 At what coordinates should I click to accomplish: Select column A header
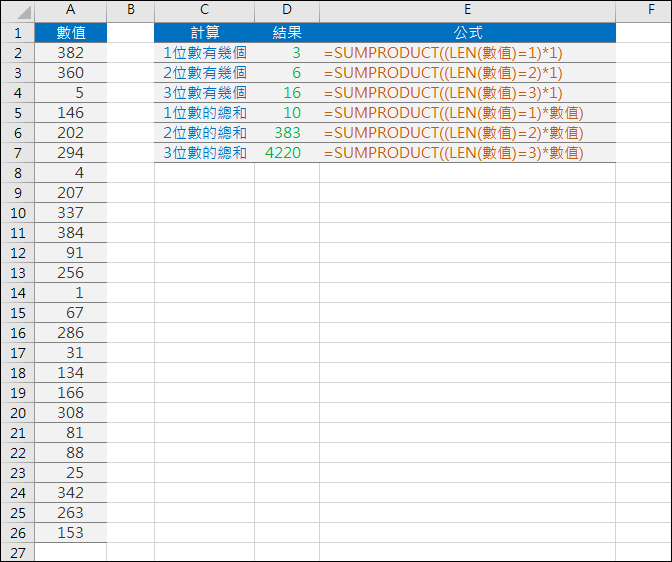[71, 11]
